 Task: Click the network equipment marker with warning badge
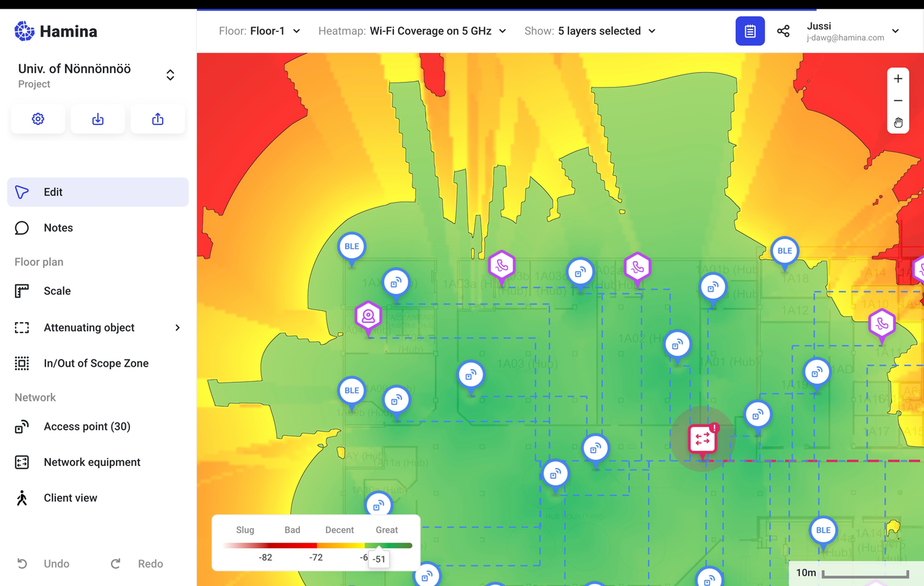click(702, 439)
